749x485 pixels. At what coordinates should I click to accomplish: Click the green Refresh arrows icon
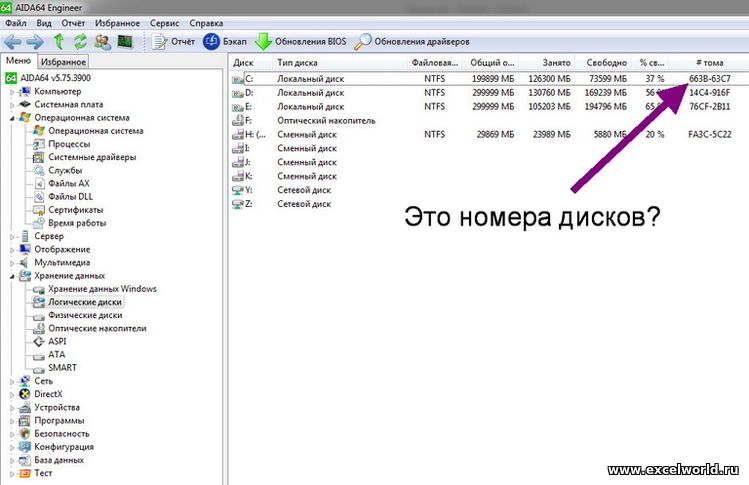(x=80, y=42)
